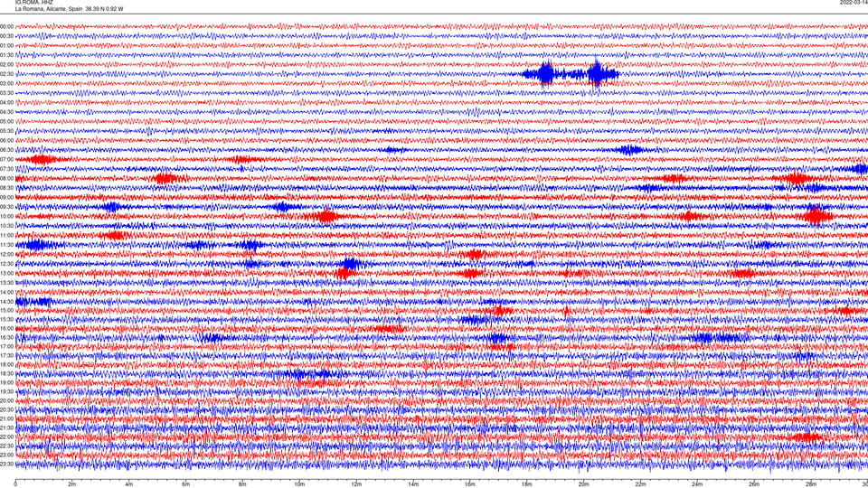868x488 pixels.
Task: Click the 24m tick label on time axis
Action: [x=697, y=484]
